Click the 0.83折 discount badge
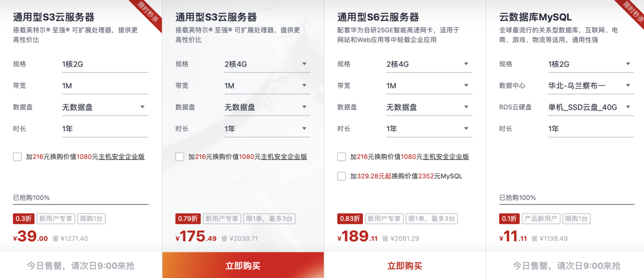Image resolution: width=644 pixels, height=278 pixels. click(x=350, y=219)
